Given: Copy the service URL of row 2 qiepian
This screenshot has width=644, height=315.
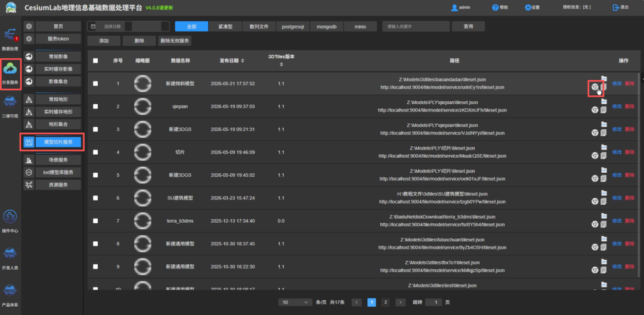Looking at the screenshot, I should click(x=603, y=110).
